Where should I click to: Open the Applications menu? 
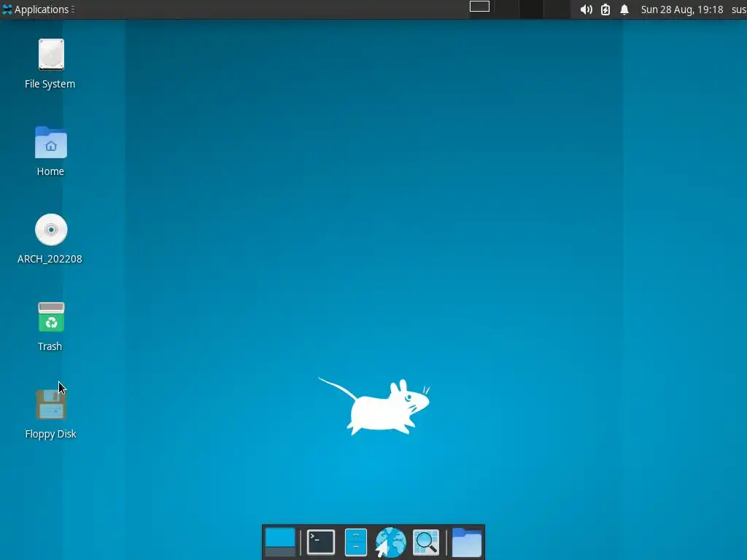38,9
